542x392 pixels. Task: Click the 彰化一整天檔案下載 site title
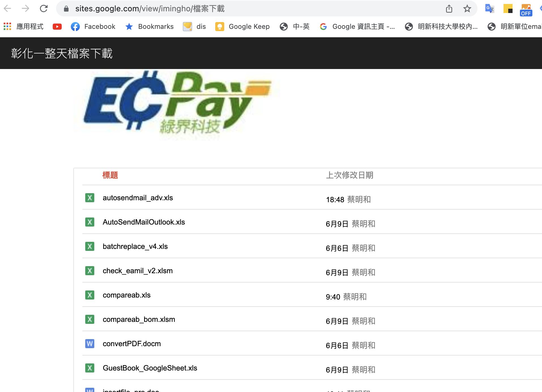click(62, 53)
